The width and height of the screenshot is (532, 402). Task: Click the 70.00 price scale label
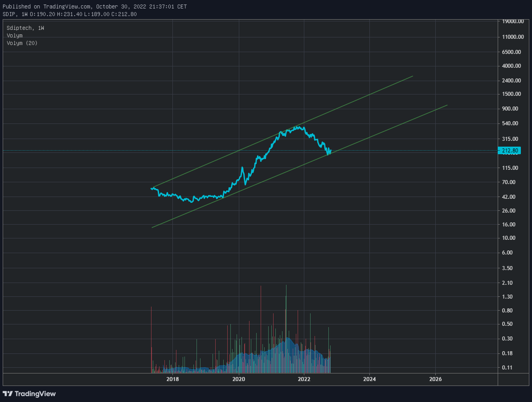click(x=509, y=182)
